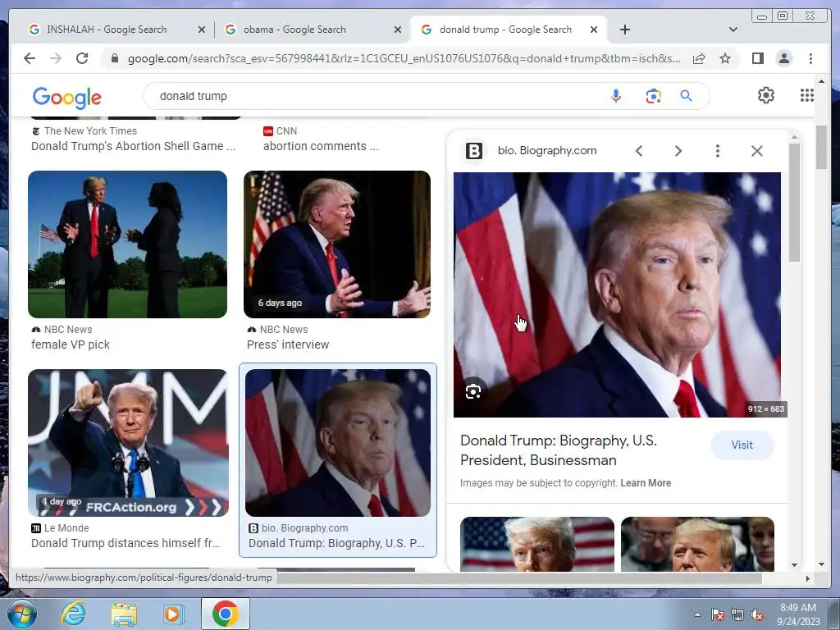This screenshot has height=630, width=840.
Task: Open the Google apps grid
Action: (807, 95)
